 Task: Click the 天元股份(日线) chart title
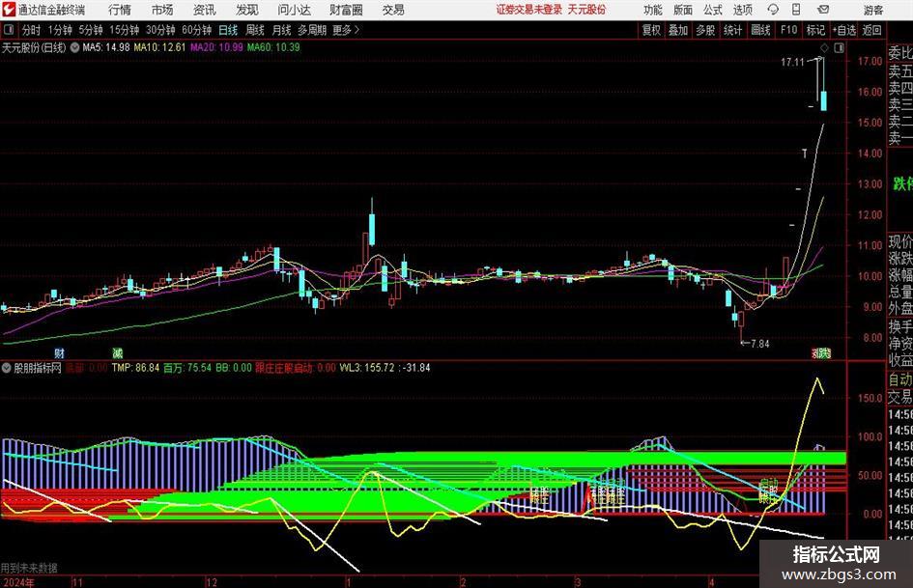(x=34, y=47)
